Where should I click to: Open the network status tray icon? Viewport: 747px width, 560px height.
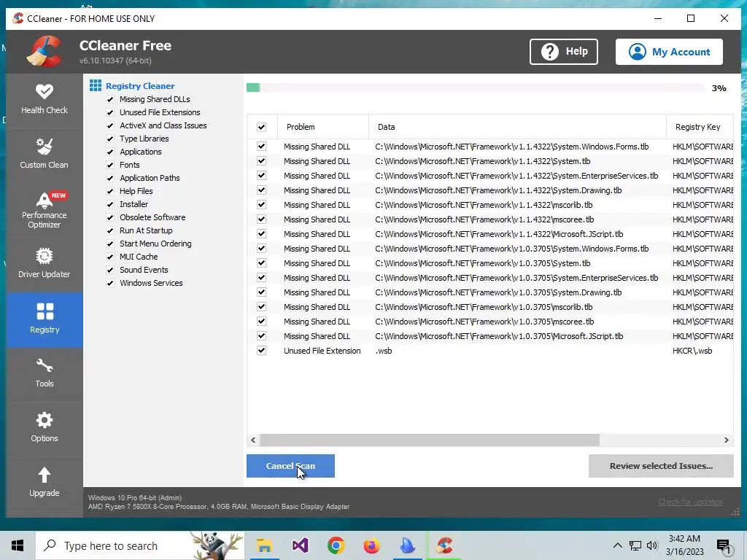[x=635, y=545]
